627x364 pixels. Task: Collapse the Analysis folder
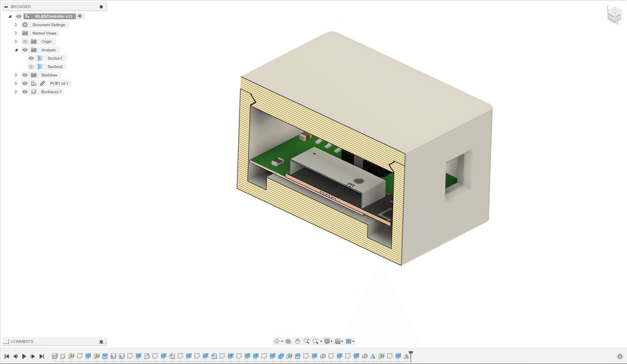[x=17, y=50]
